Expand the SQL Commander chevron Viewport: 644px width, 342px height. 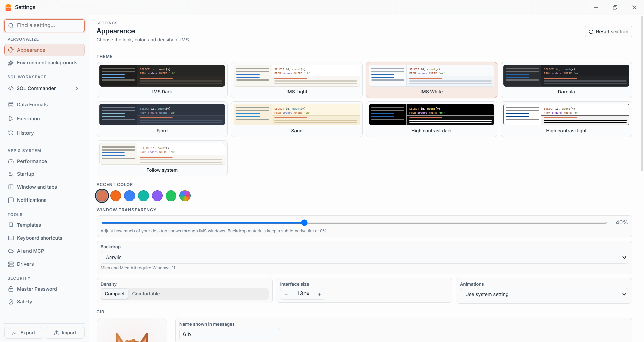click(77, 89)
